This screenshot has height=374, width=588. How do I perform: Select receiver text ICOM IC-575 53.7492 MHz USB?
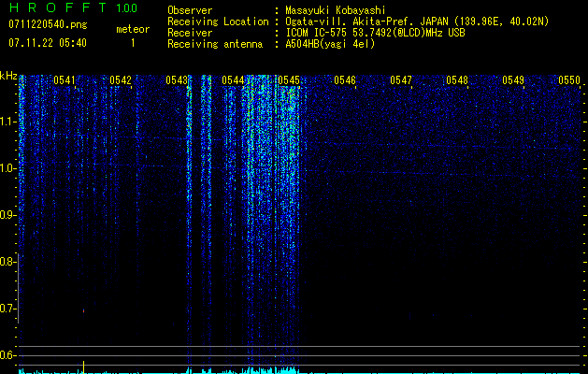(x=375, y=33)
